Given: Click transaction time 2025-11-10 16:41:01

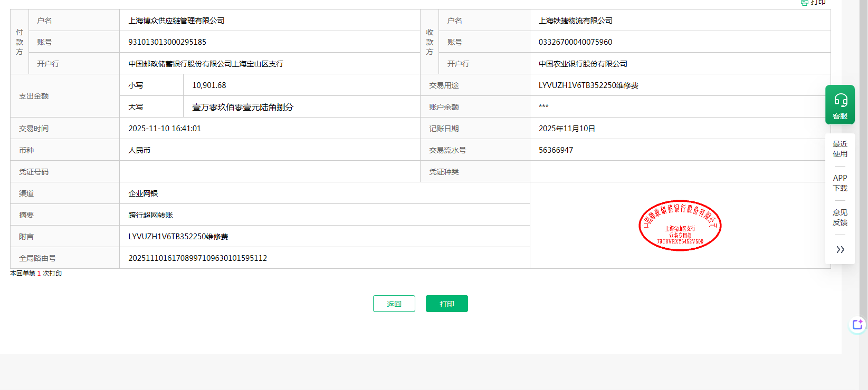Looking at the screenshot, I should click(x=165, y=129).
